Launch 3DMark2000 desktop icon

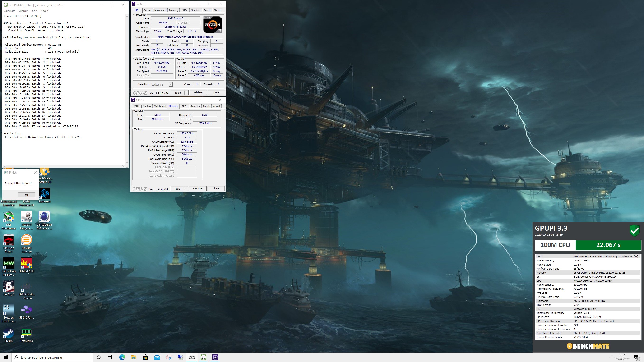pos(27,265)
